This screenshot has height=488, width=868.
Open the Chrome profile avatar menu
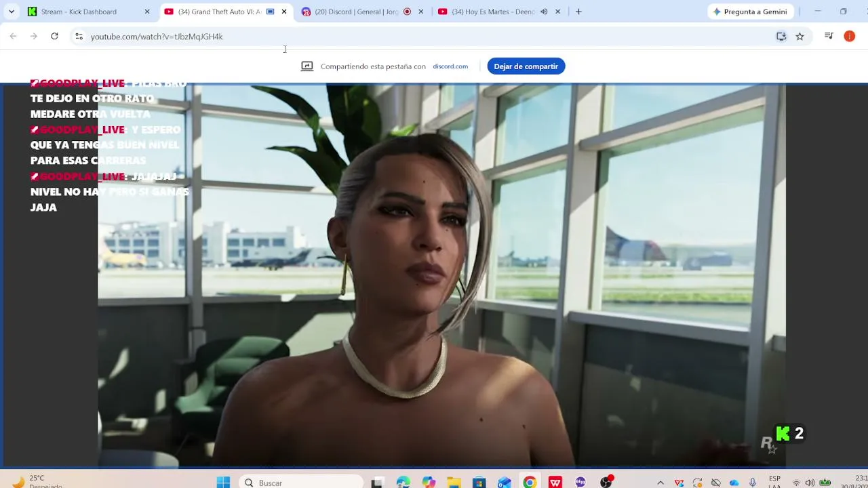[x=849, y=37]
